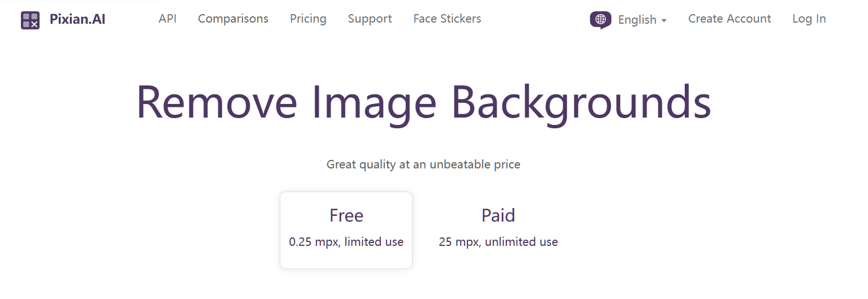
Task: Open the Pricing menu item
Action: point(308,19)
